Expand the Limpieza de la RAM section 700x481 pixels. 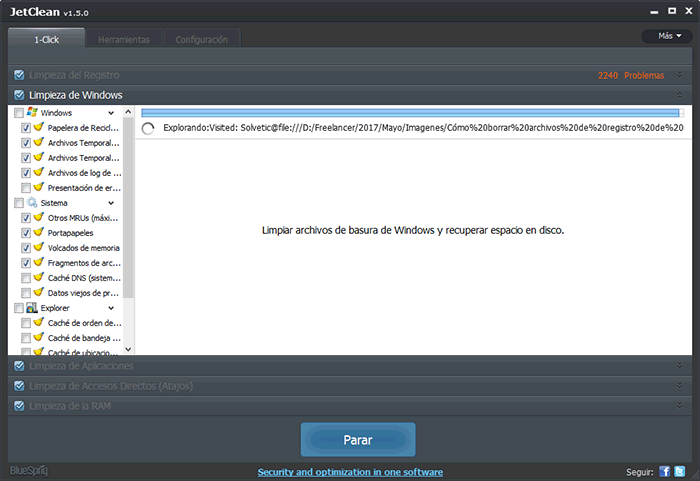(679, 406)
